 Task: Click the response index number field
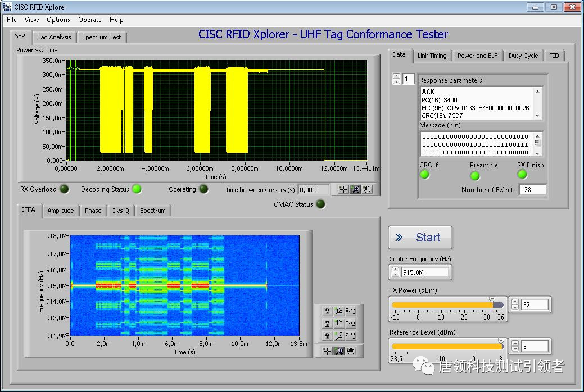408,79
